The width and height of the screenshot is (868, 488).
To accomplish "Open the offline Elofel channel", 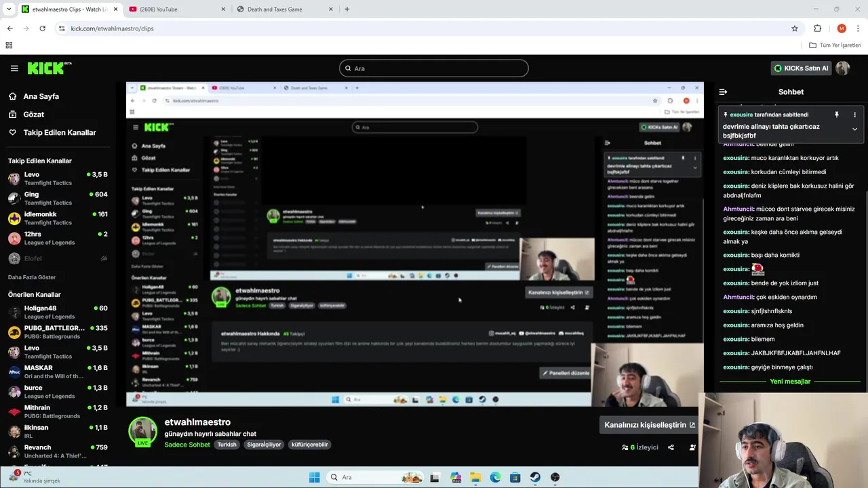I will coord(58,258).
